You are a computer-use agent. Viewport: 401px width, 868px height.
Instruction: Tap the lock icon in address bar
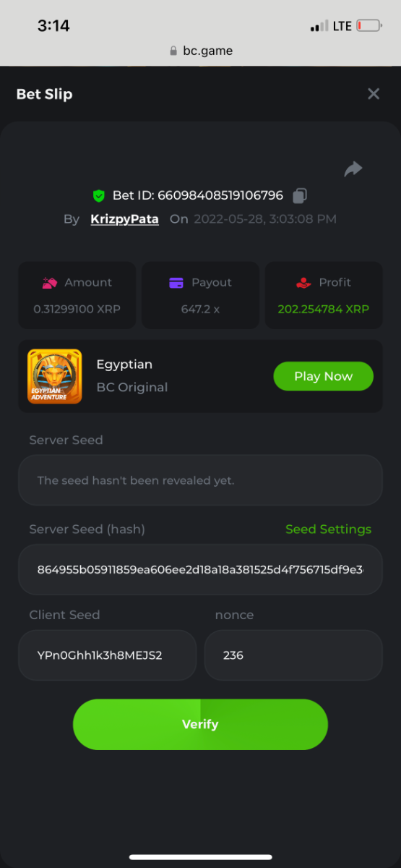173,51
